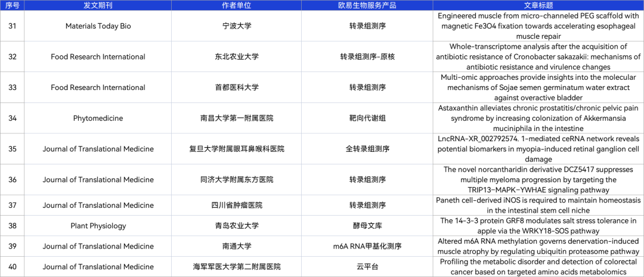Viewport: 644px width, 277px height.
Task: Click 转录组测序 in the 宁波大学 row
Action: [367, 26]
